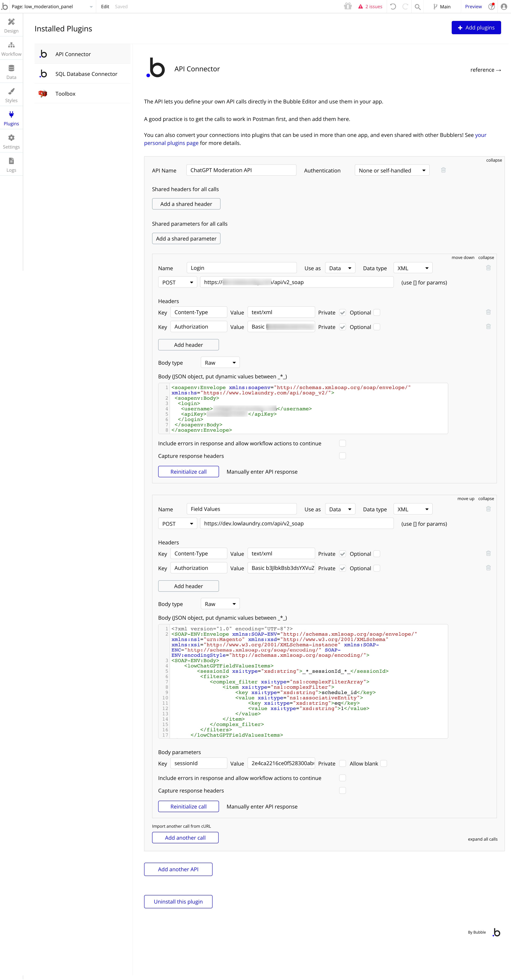The width and height of the screenshot is (511, 980).
Task: Reinitialize the Login call
Action: (188, 472)
